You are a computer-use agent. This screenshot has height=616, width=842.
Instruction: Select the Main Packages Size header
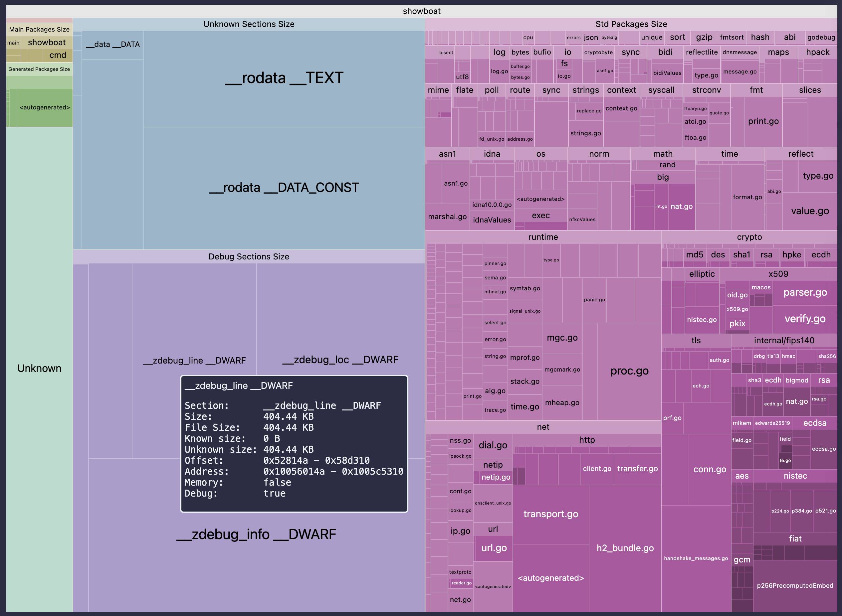39,29
